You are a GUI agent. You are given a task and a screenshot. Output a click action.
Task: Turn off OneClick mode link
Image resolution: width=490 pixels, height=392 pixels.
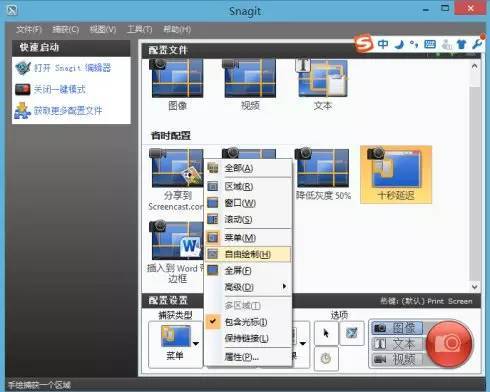click(x=60, y=89)
